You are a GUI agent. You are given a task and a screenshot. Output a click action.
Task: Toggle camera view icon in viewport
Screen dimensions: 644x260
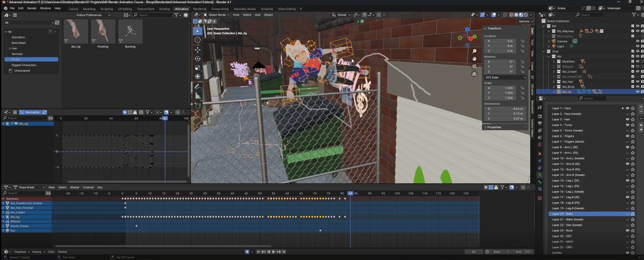(x=474, y=66)
